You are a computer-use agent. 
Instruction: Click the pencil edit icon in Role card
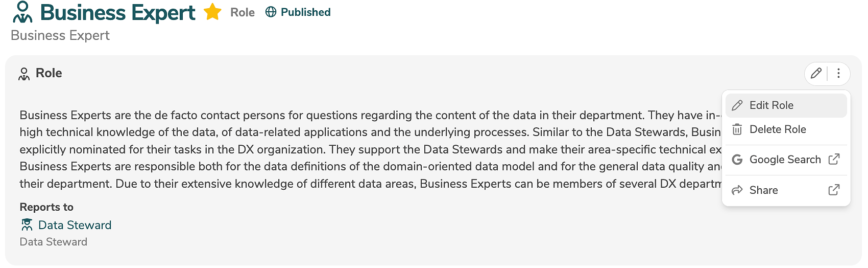(x=816, y=73)
